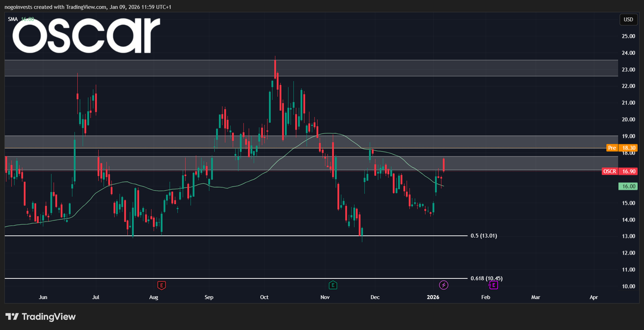Click the TradingView logo at the bottom
The height and width of the screenshot is (330, 644).
tap(41, 317)
